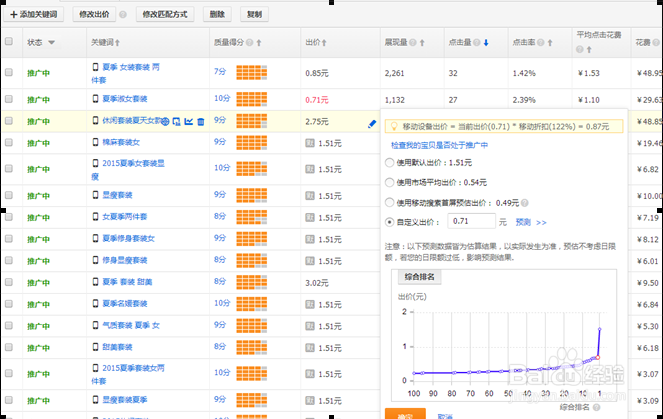
Task: Select the 自定义出价 radio option
Action: click(x=389, y=222)
